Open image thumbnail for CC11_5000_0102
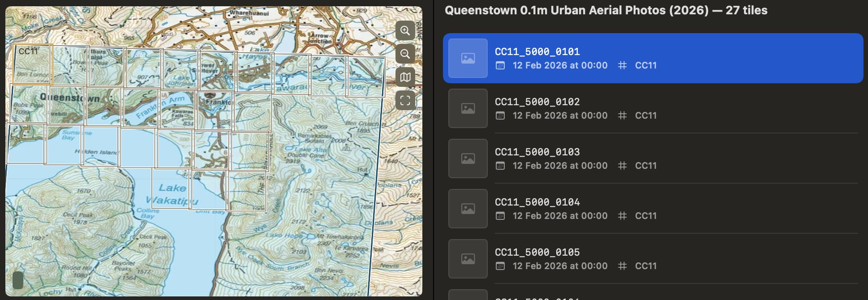 468,108
